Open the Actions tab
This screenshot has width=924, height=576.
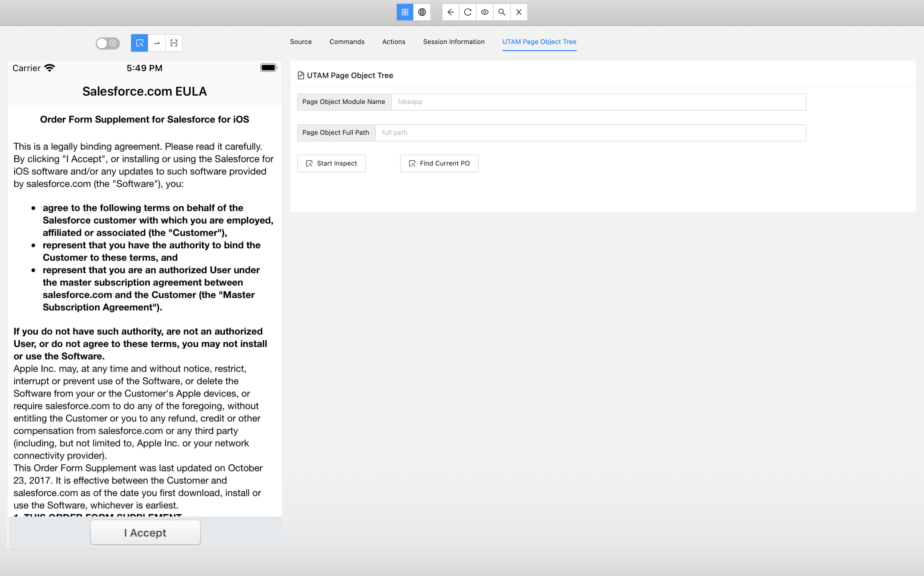(x=393, y=42)
